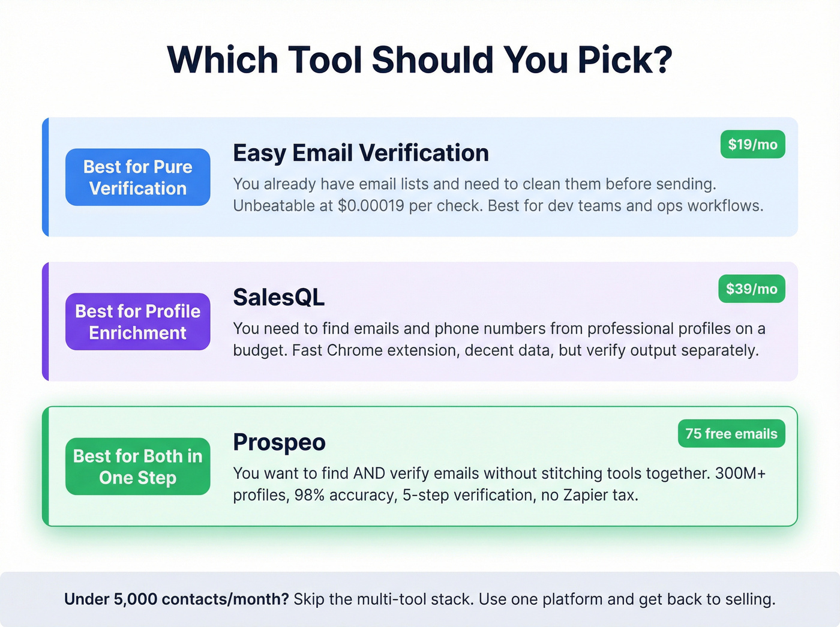Open the SalesQL heading
This screenshot has height=627, width=840.
tap(278, 298)
